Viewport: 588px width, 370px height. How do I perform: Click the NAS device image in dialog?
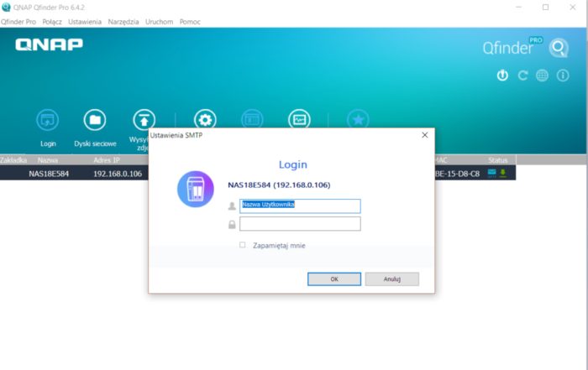[196, 189]
